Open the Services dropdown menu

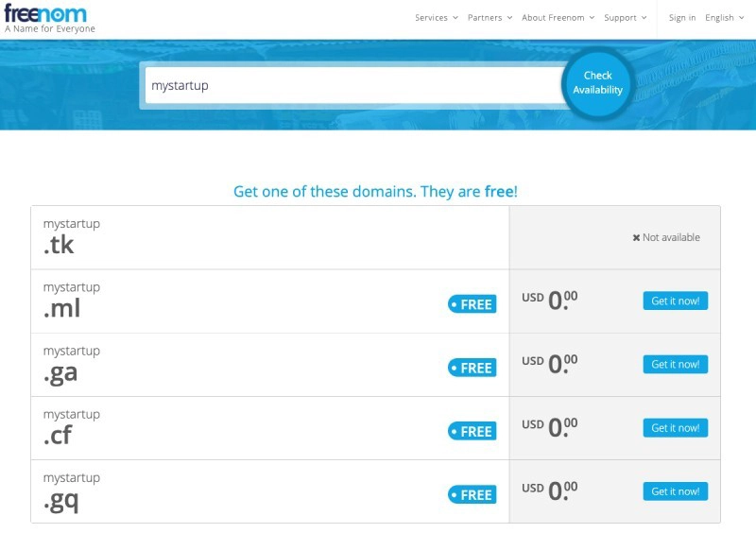click(x=437, y=18)
